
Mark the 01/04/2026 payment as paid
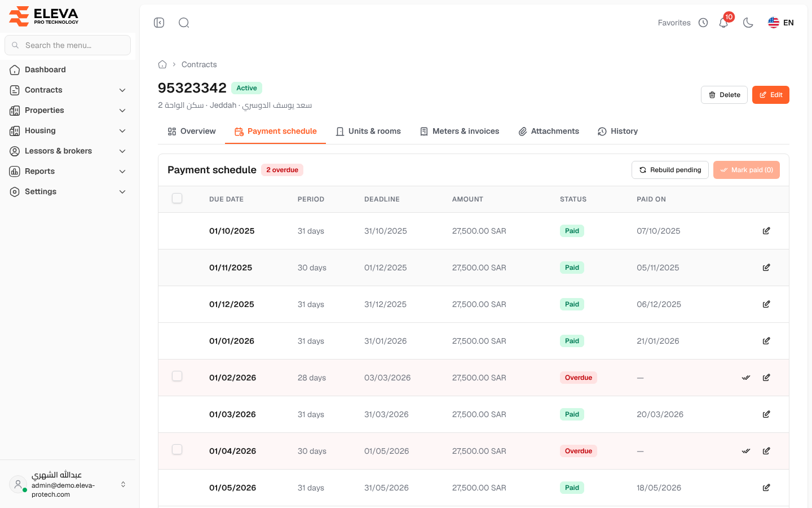click(746, 451)
